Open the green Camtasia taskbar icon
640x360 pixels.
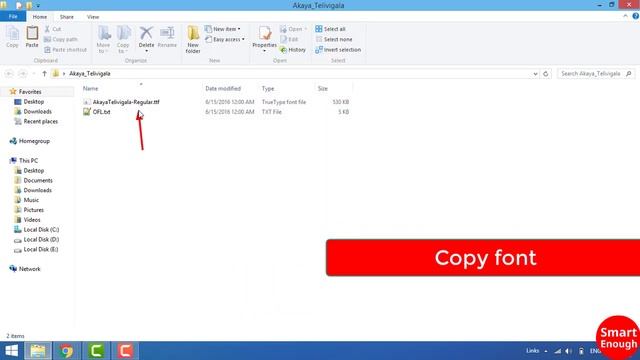tap(96, 351)
